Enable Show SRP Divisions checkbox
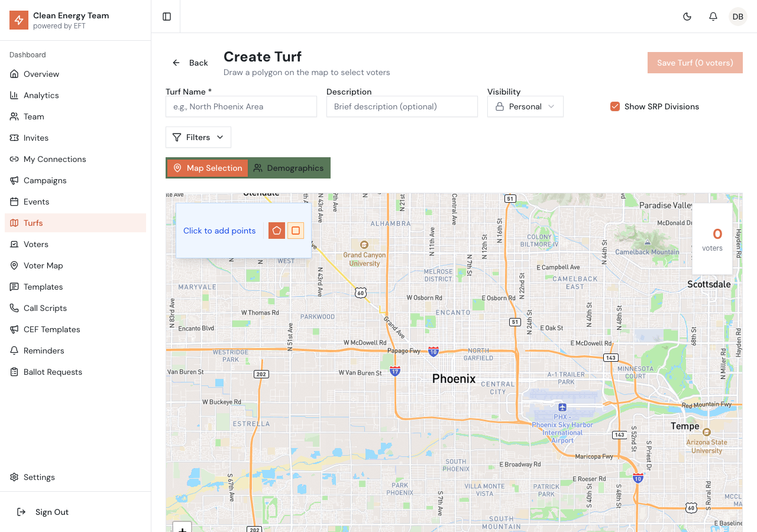Viewport: 757px width, 532px height. (615, 106)
